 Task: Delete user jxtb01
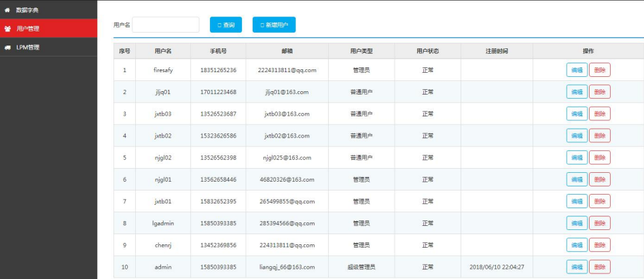[599, 201]
